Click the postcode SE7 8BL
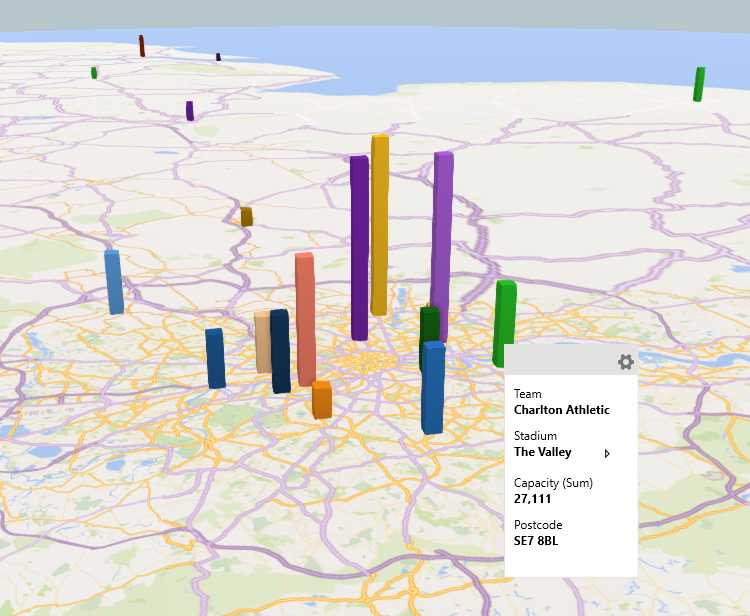The image size is (750, 616). click(x=536, y=541)
